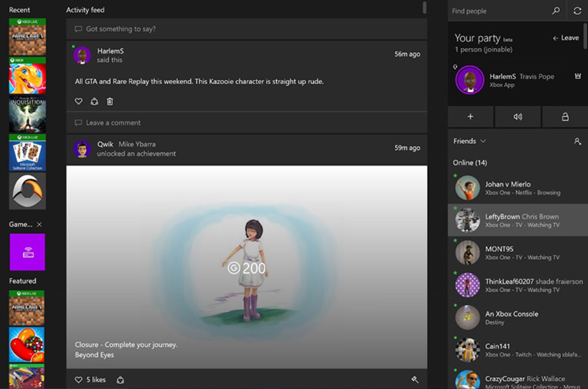The width and height of the screenshot is (588, 389).
Task: Click the HarlemS name link on the post
Action: tap(110, 51)
